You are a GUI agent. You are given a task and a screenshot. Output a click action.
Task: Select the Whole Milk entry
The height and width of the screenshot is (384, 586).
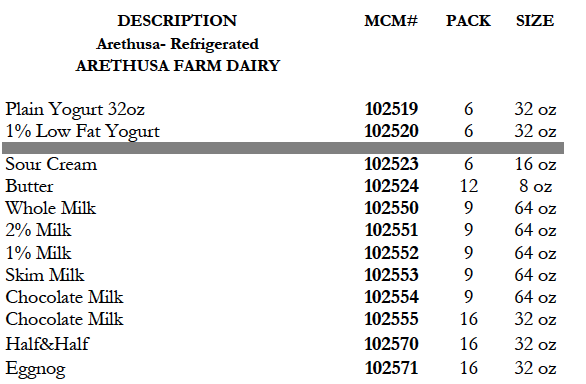point(51,208)
